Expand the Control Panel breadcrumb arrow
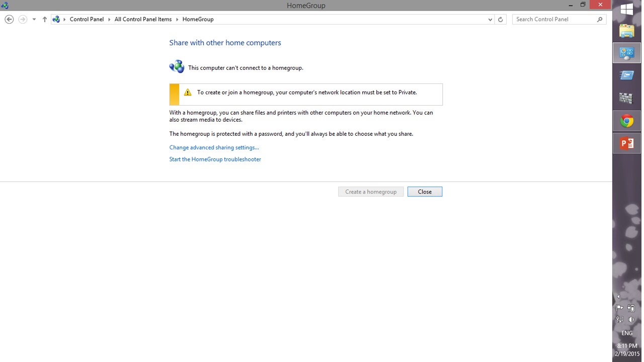The height and width of the screenshot is (362, 644). click(109, 19)
